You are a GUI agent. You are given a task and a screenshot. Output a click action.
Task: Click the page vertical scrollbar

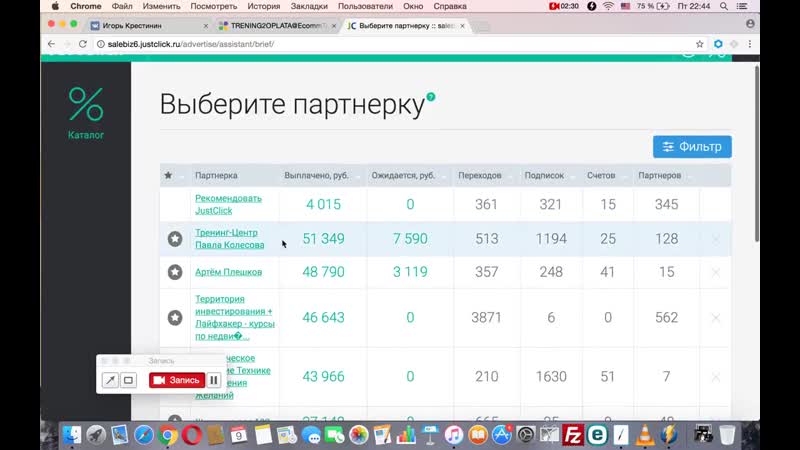coord(757,153)
